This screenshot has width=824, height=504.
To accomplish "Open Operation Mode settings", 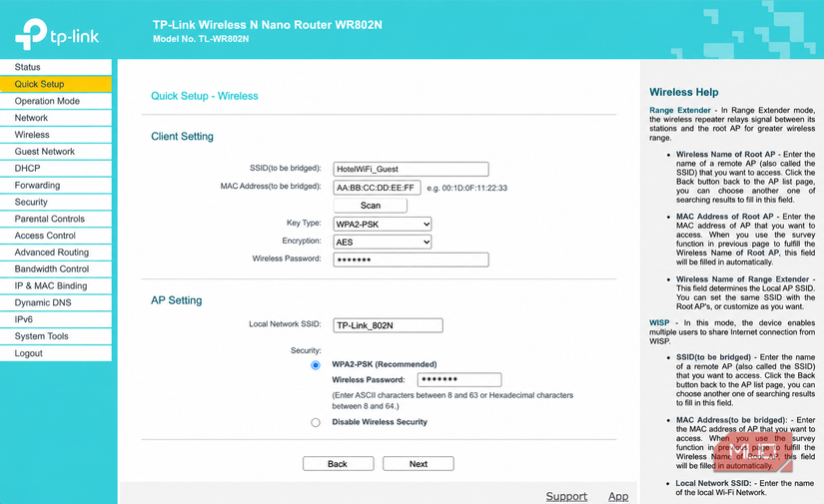I will click(56, 101).
